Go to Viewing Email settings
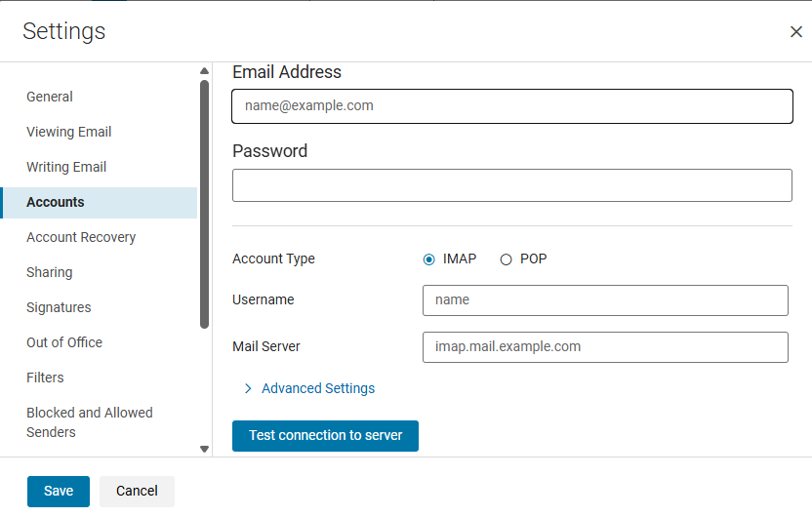This screenshot has height=517, width=812. [69, 132]
